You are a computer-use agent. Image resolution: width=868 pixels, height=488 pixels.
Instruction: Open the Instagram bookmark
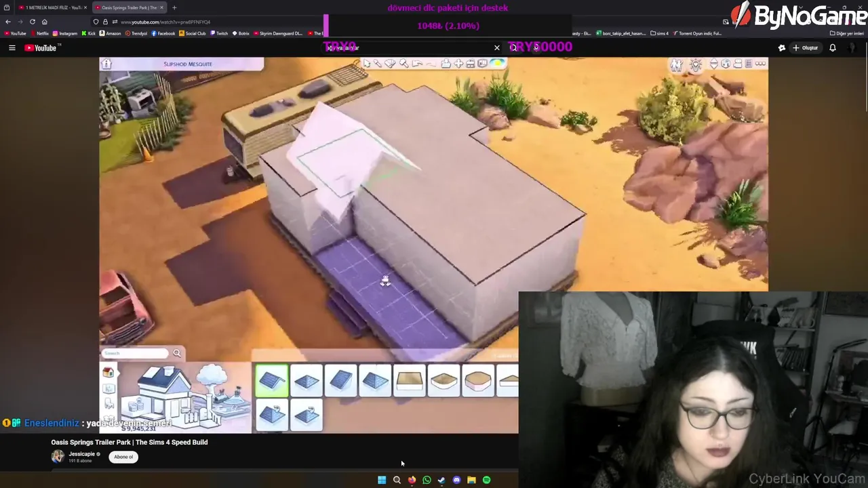click(65, 33)
